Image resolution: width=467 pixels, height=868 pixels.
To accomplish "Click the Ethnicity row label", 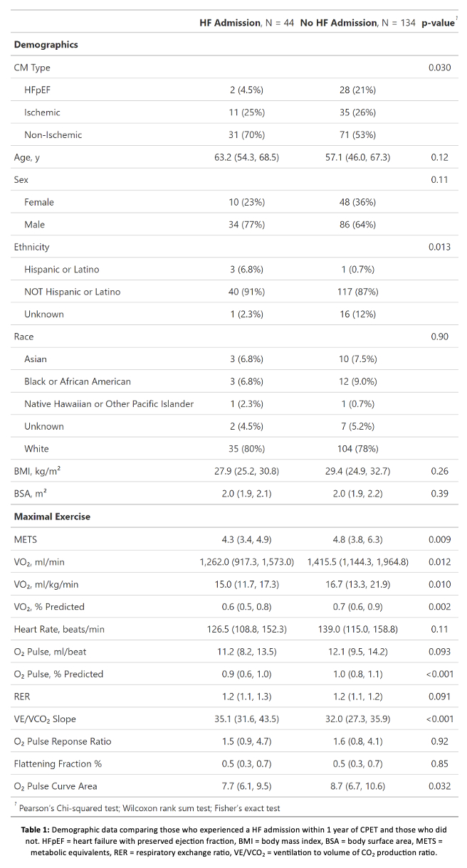I will point(32,247).
